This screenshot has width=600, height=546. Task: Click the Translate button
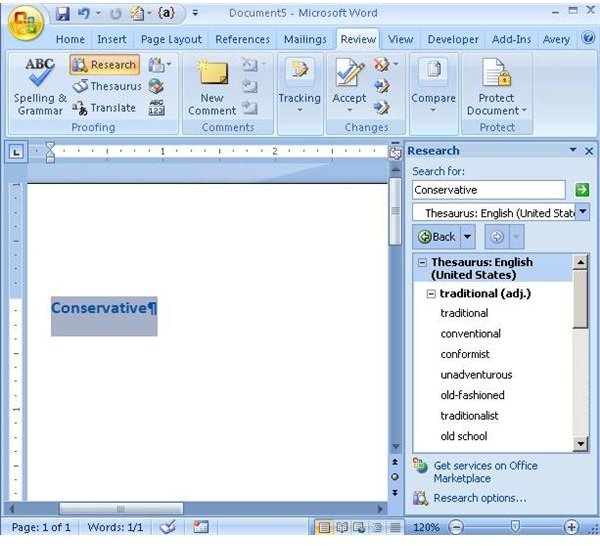click(x=104, y=108)
